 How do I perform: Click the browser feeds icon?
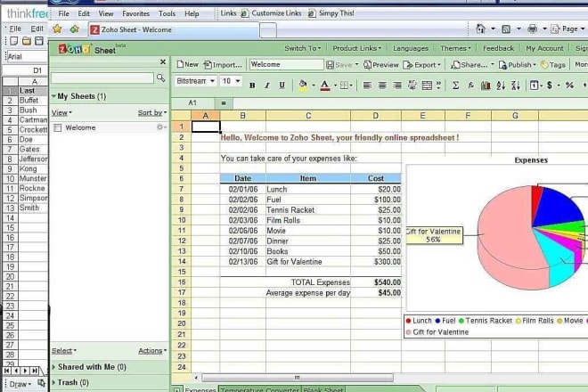506,29
